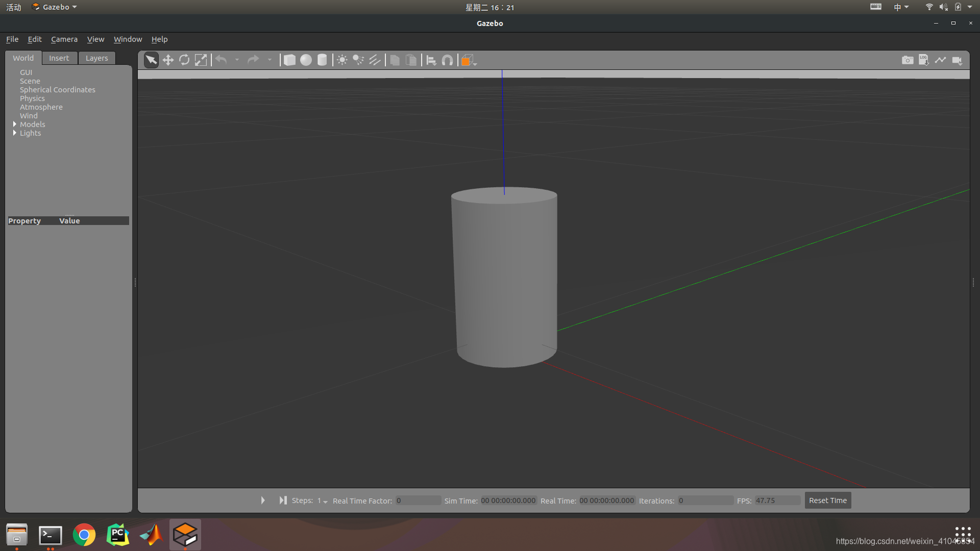
Task: Select Atmosphere in the world tree
Action: click(x=41, y=107)
